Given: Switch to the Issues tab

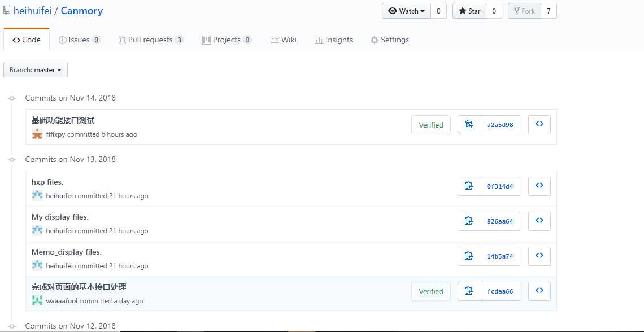Looking at the screenshot, I should pos(80,40).
